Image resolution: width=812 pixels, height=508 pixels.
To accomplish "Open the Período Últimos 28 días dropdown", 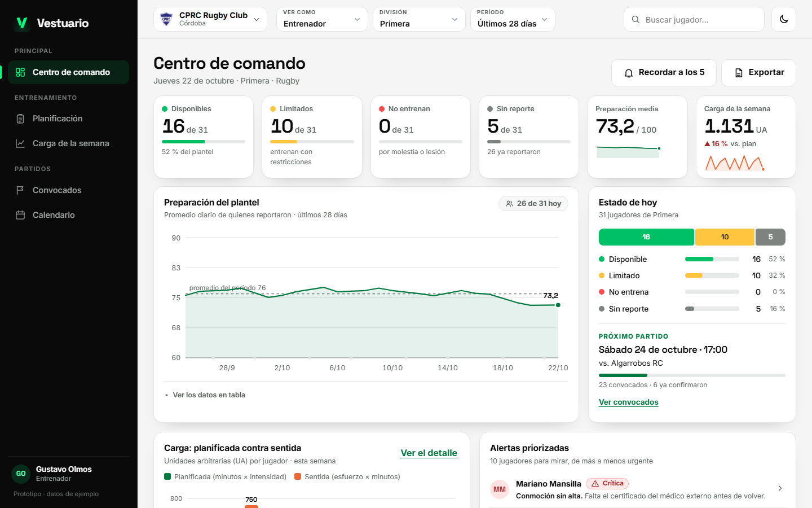I will (513, 19).
